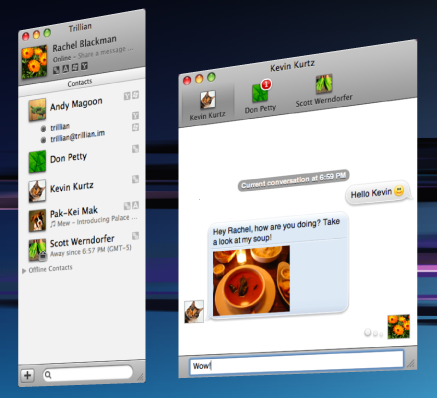
Task: Click the A service icon beside Pak-Kei Mak
Action: [135, 205]
